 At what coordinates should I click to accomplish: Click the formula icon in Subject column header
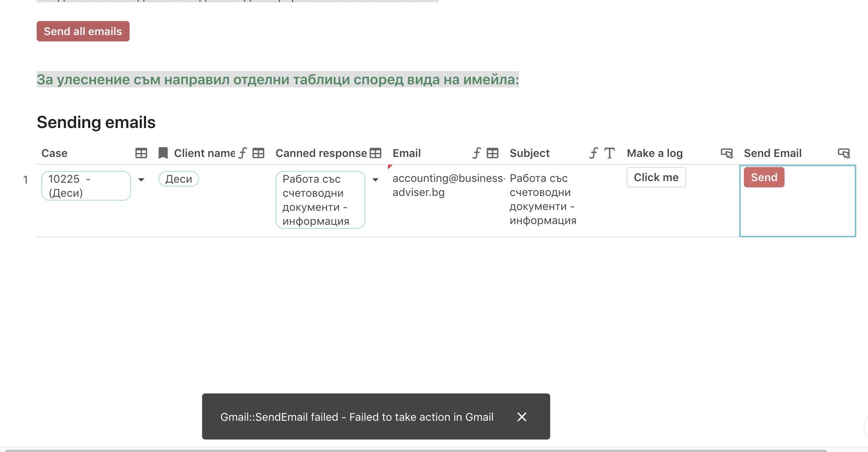594,153
